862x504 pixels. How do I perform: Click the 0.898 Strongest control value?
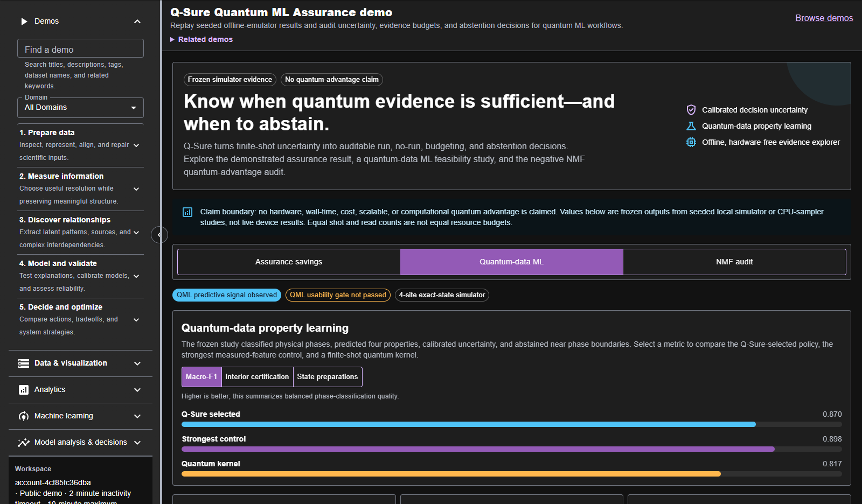click(x=832, y=439)
